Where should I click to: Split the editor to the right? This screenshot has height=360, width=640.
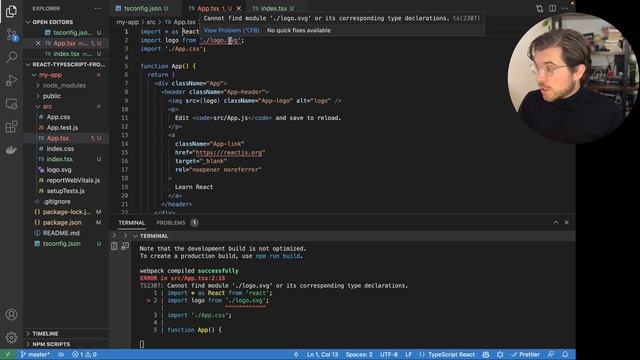click(x=552, y=8)
